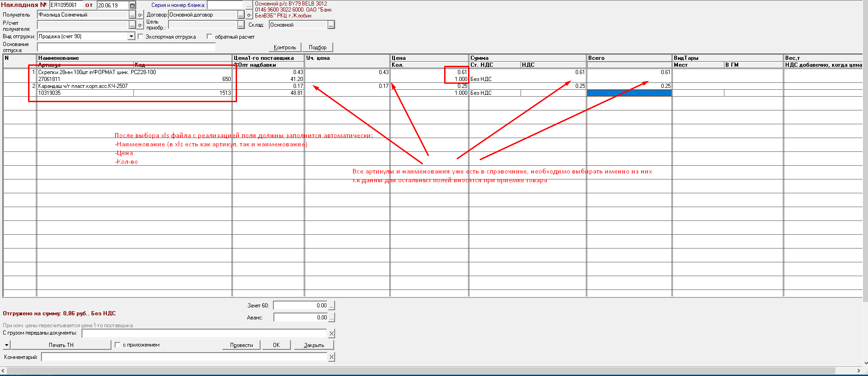Expand the Вид отгрузки dropdown
The width and height of the screenshot is (868, 376).
[x=131, y=36]
